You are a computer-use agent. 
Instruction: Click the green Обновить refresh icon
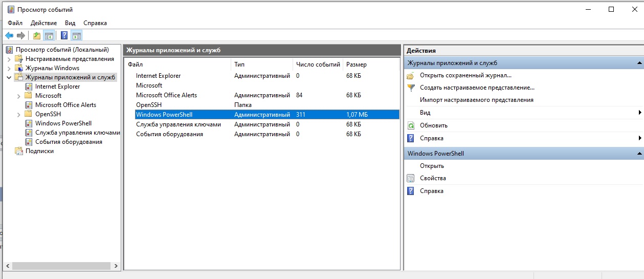pos(410,125)
